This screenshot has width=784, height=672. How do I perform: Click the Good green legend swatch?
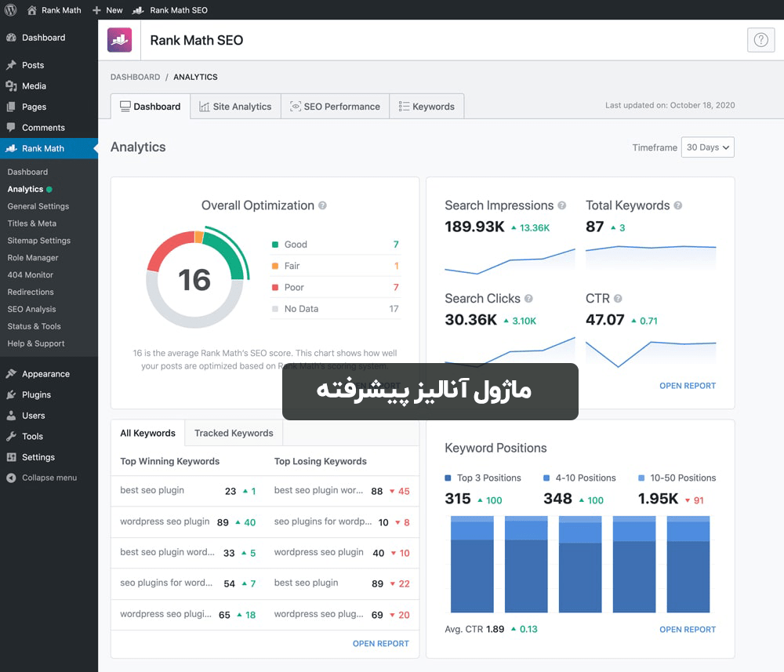pyautogui.click(x=274, y=245)
